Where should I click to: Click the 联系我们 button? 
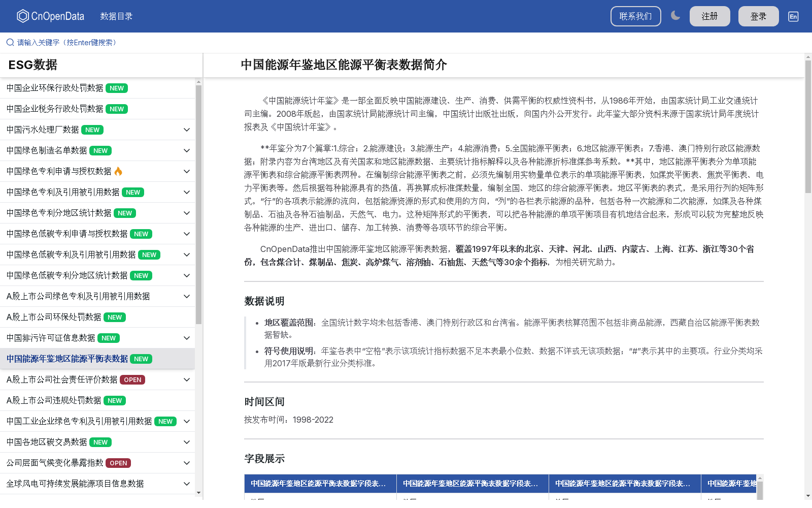[x=635, y=16]
